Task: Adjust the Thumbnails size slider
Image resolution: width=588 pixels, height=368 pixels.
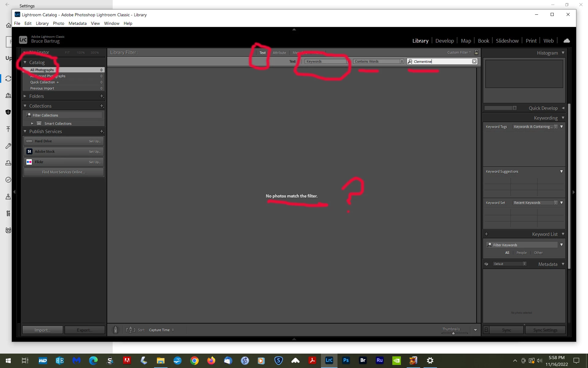Action: click(x=453, y=333)
